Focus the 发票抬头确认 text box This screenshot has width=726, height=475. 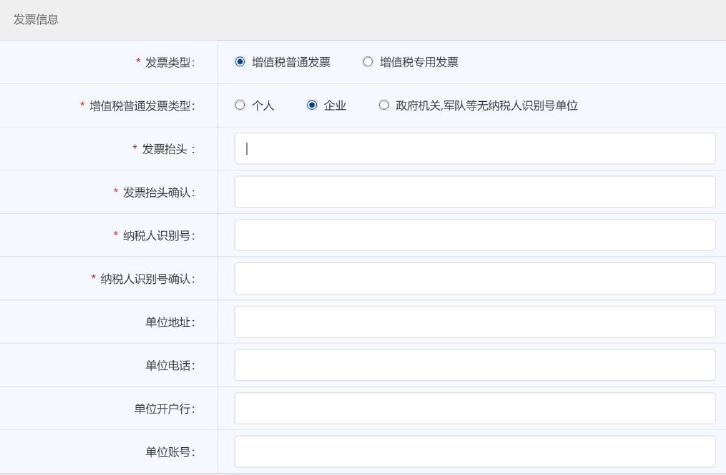[x=475, y=192]
